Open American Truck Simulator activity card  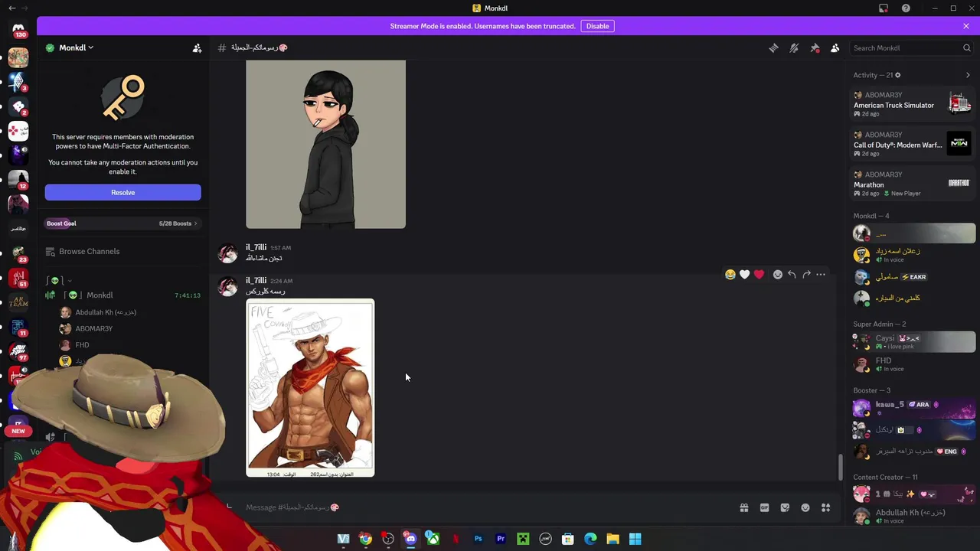coord(913,104)
